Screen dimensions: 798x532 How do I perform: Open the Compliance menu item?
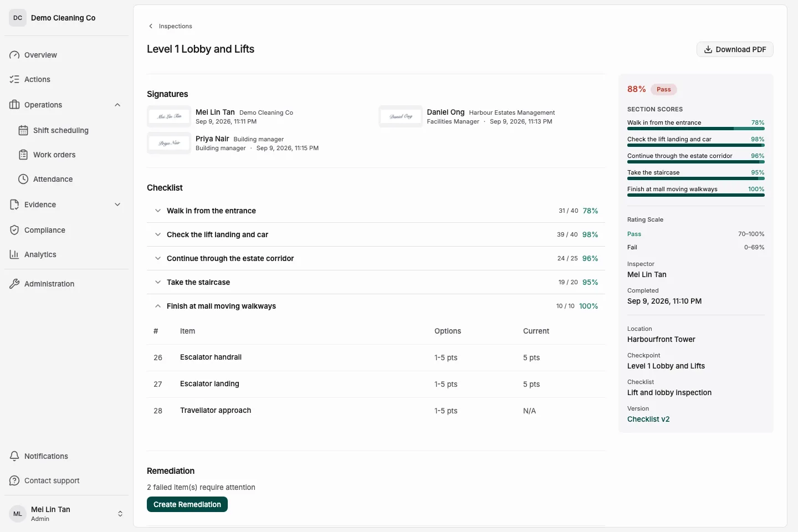pyautogui.click(x=66, y=230)
